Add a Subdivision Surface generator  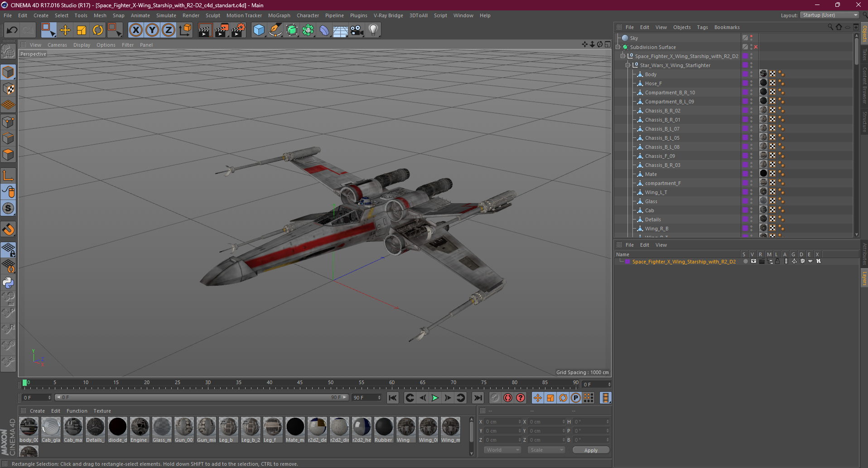[x=292, y=30]
